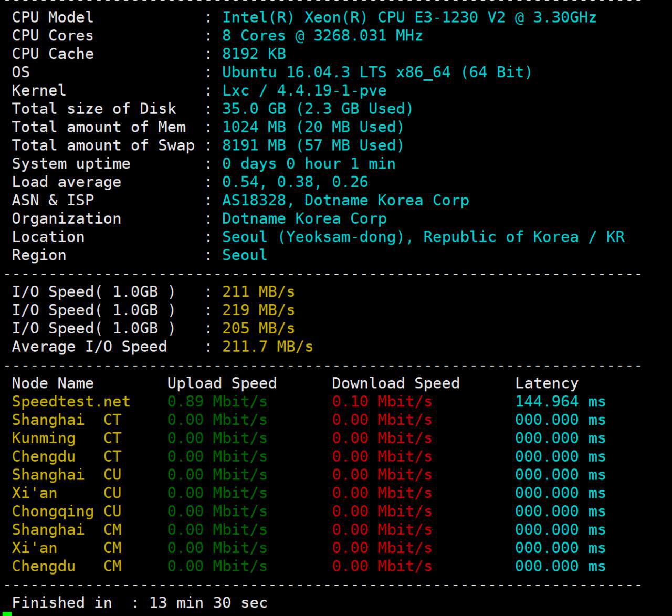Viewport: 672px width, 616px height.
Task: Select the Ubuntu 16.04.3 LTS OS line
Action: click(376, 72)
